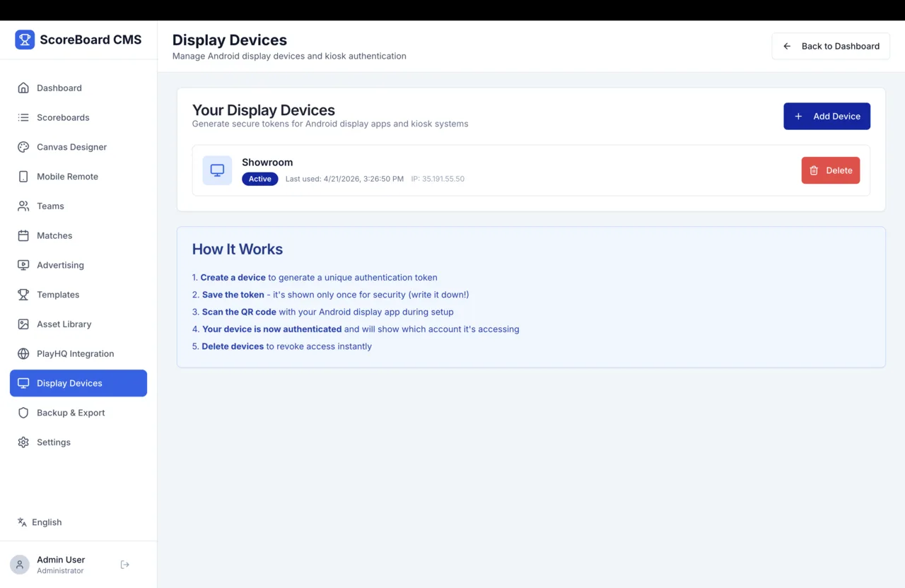Open the Scoreboards section
Viewport: 905px width, 588px height.
63,117
